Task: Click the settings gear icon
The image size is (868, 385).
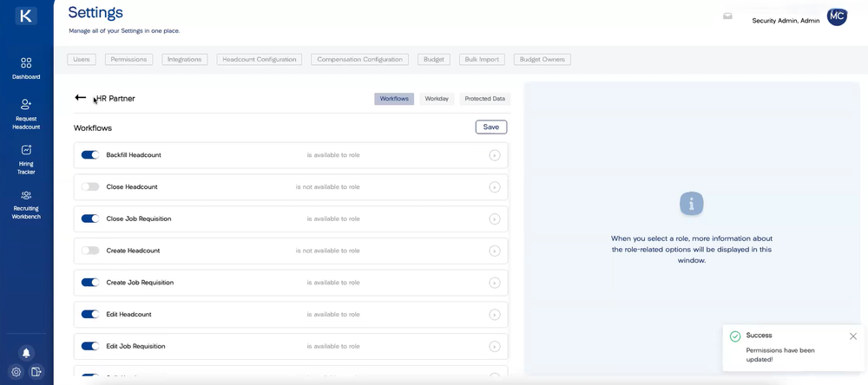Action: [x=16, y=372]
